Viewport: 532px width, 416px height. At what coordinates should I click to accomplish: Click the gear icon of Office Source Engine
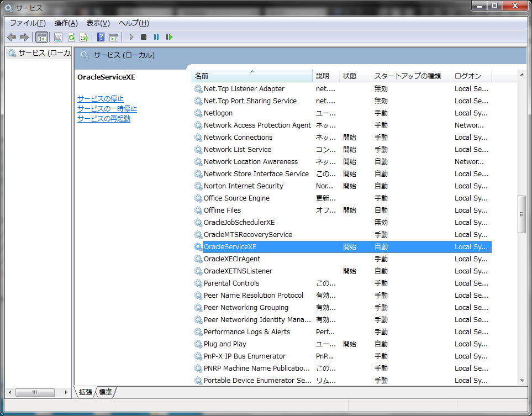pos(198,198)
